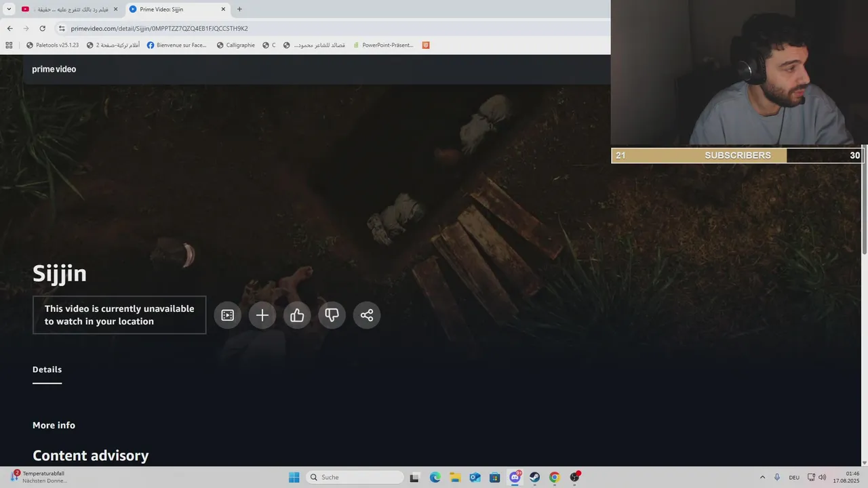868x488 pixels.
Task: Open the bookmark labeled C
Action: point(269,45)
